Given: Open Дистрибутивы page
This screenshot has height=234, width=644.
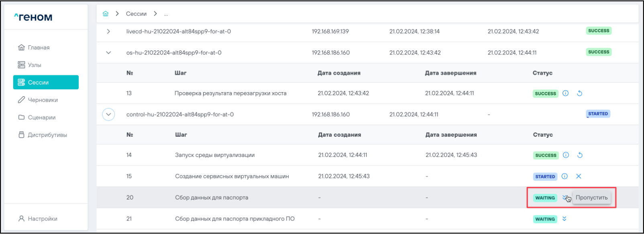Looking at the screenshot, I should (x=47, y=135).
